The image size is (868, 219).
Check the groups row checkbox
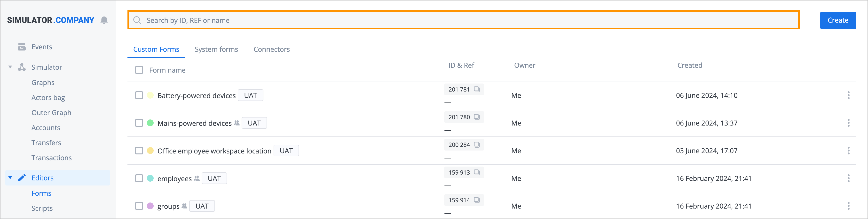(139, 206)
